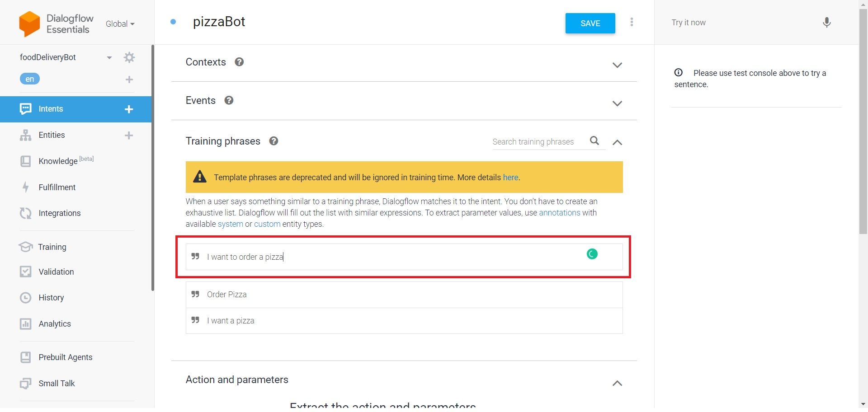Click the Training phrases help question mark
Image resolution: width=868 pixels, height=412 pixels.
coord(273,140)
